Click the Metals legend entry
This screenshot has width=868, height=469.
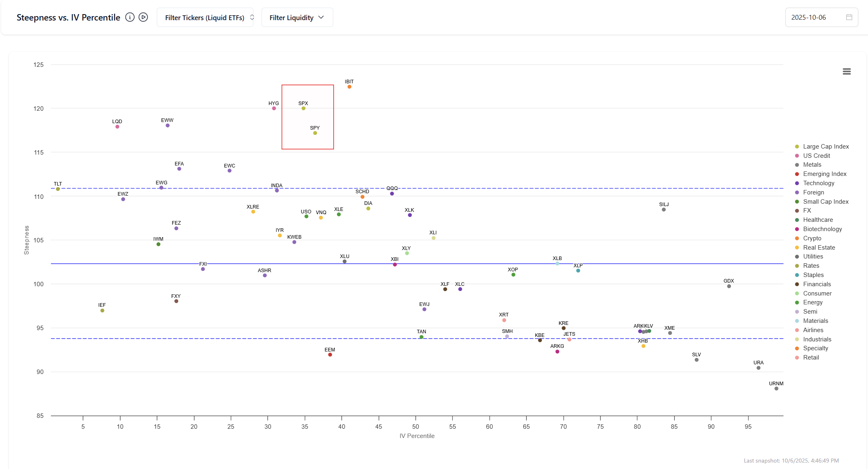[812, 165]
